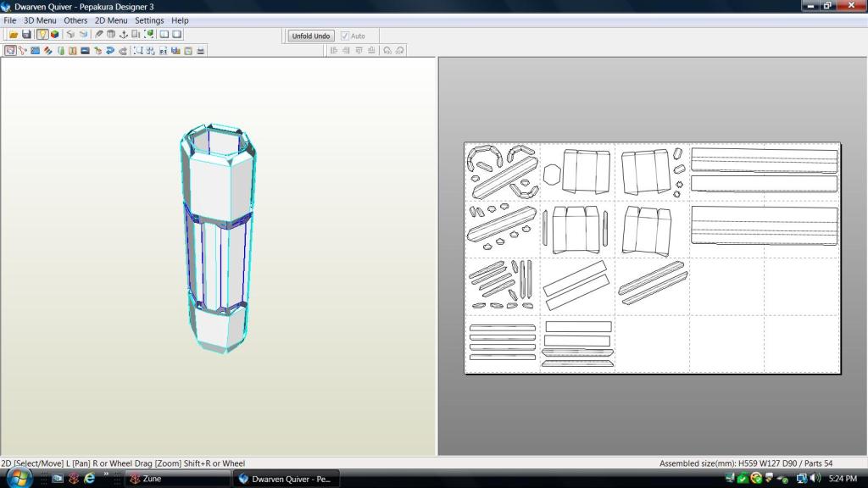Image resolution: width=868 pixels, height=488 pixels.
Task: Toggle the Auto checkbox
Action: pos(345,36)
